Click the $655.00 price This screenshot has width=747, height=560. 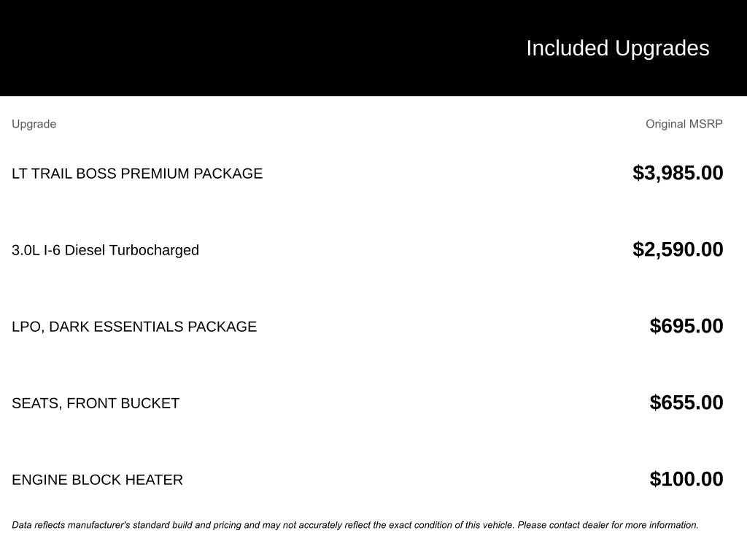pyautogui.click(x=686, y=402)
